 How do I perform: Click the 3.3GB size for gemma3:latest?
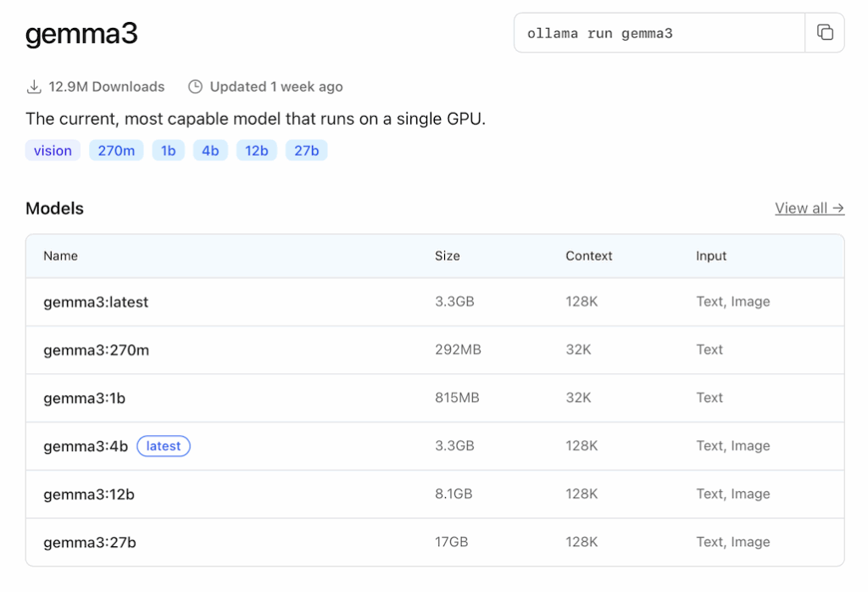coord(454,301)
